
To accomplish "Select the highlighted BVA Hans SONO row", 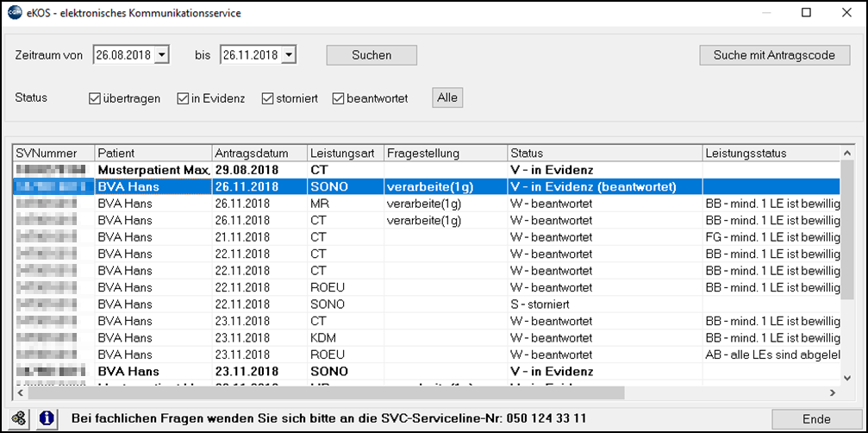I will click(x=427, y=186).
